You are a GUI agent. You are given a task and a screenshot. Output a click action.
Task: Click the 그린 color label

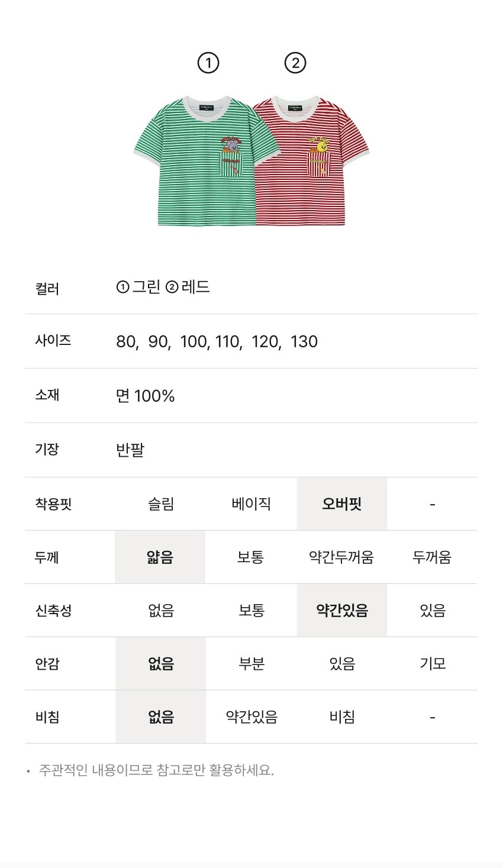click(146, 288)
